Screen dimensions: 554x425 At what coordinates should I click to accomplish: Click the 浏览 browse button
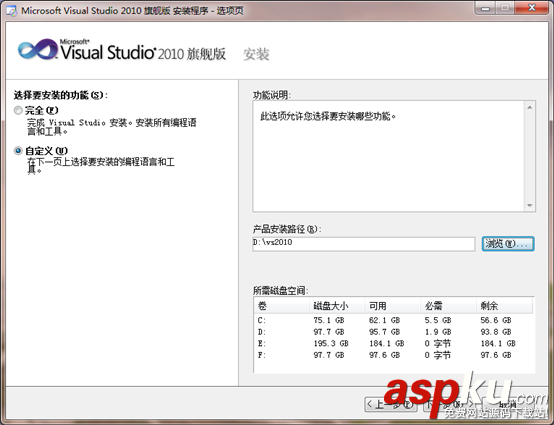[x=508, y=244]
